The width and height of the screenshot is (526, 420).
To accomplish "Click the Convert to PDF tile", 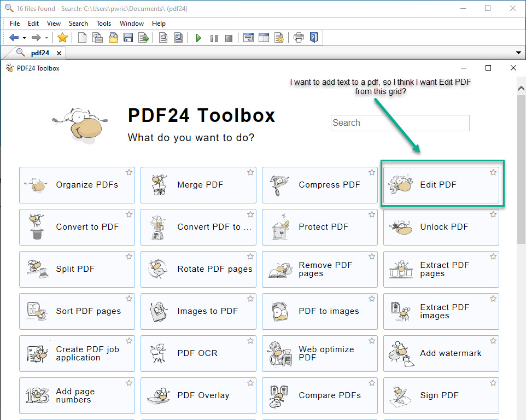I will pyautogui.click(x=77, y=227).
